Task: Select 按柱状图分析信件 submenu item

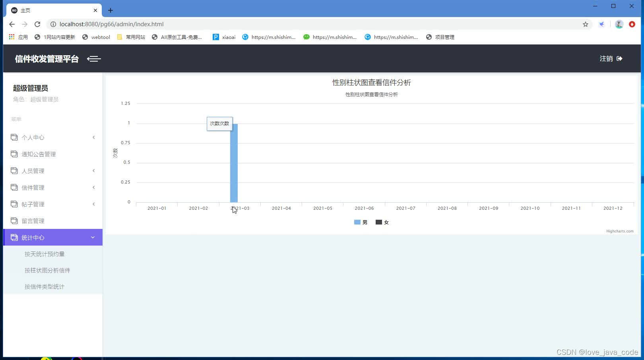Action: point(47,270)
